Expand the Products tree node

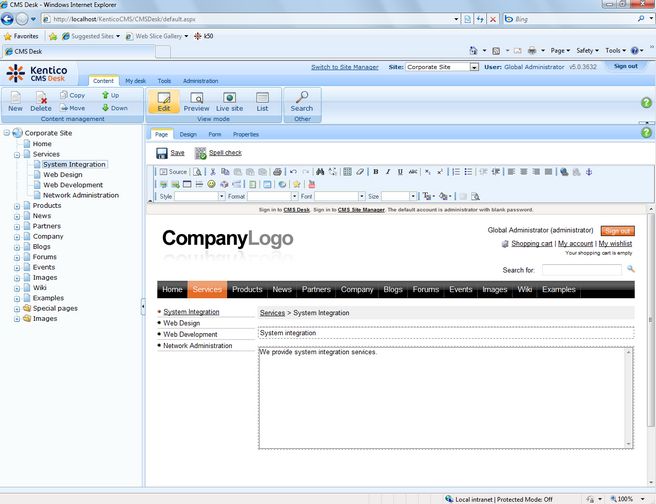pos(16,206)
